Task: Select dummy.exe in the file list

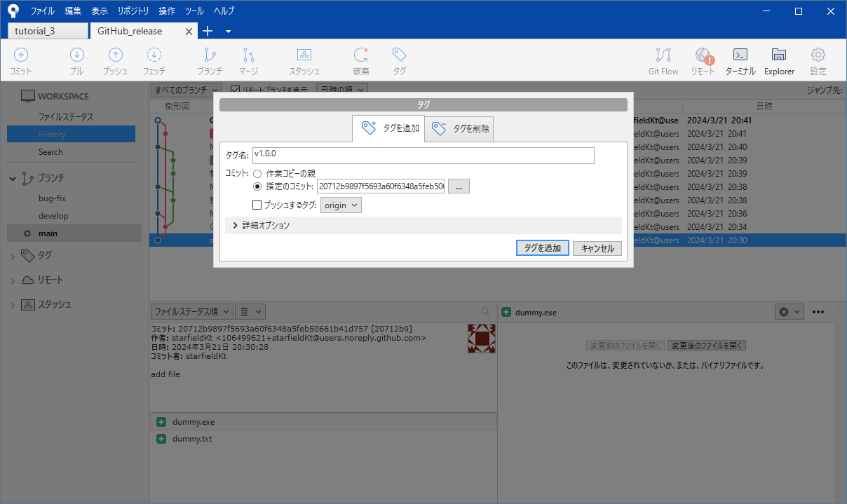Action: point(323,422)
